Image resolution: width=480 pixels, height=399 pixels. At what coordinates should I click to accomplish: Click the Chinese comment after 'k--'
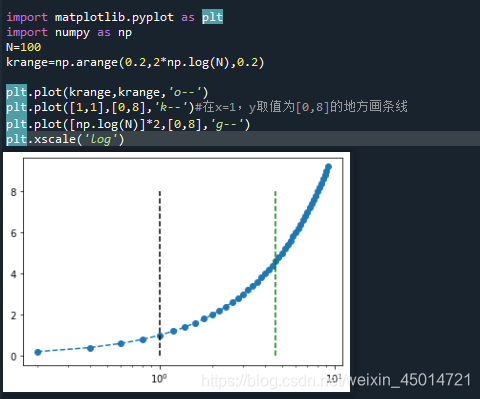[301, 107]
